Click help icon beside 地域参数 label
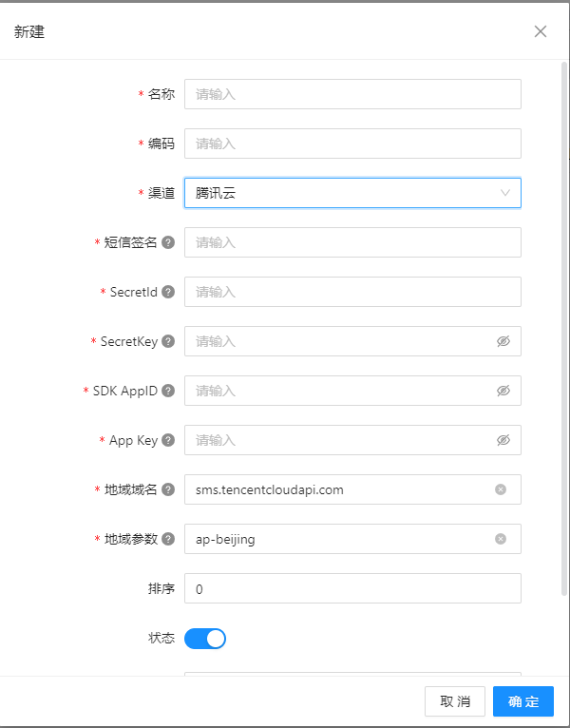Image resolution: width=570 pixels, height=728 pixels. pyautogui.click(x=168, y=539)
